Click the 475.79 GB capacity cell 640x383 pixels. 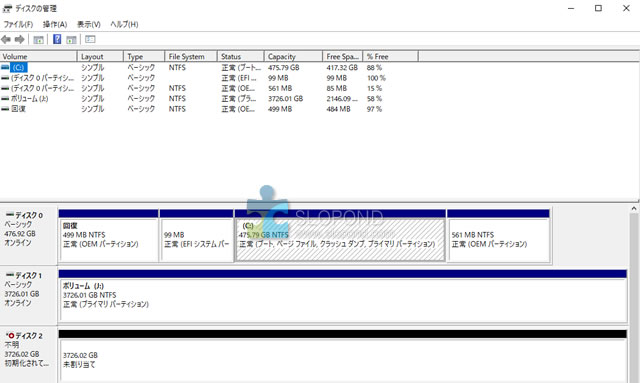(x=284, y=67)
